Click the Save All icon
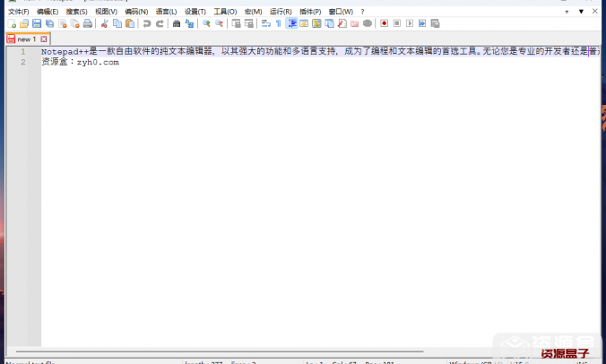This screenshot has width=606, height=364. (x=49, y=23)
